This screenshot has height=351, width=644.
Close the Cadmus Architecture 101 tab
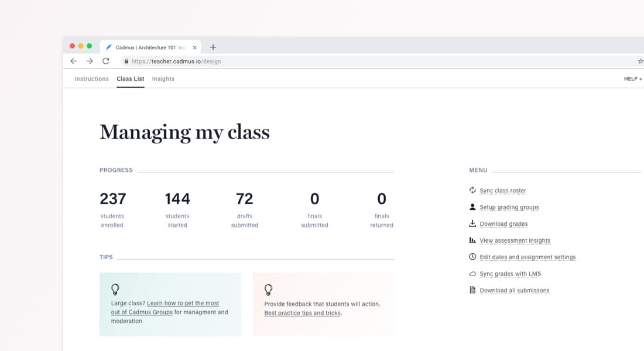click(x=195, y=47)
